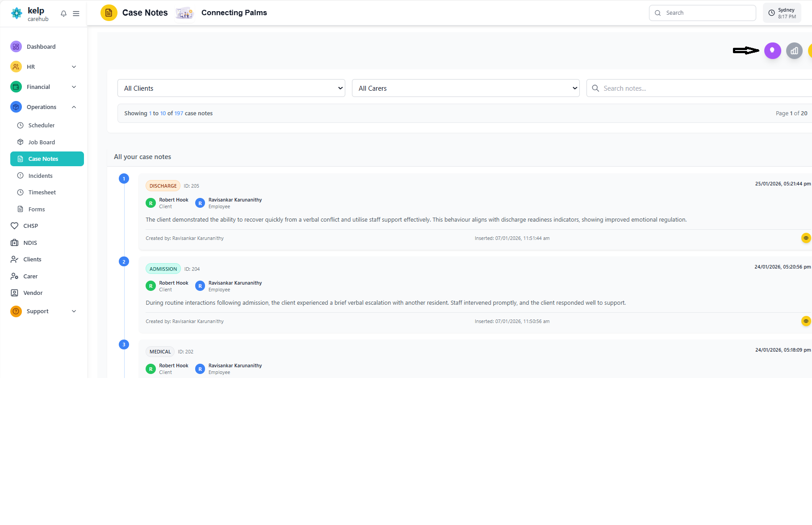812x525 pixels.
Task: Open the stats chart button near the arrow
Action: point(794,50)
